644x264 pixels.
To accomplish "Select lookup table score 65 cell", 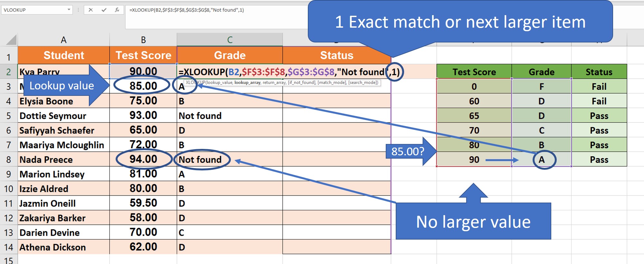I will pyautogui.click(x=474, y=116).
